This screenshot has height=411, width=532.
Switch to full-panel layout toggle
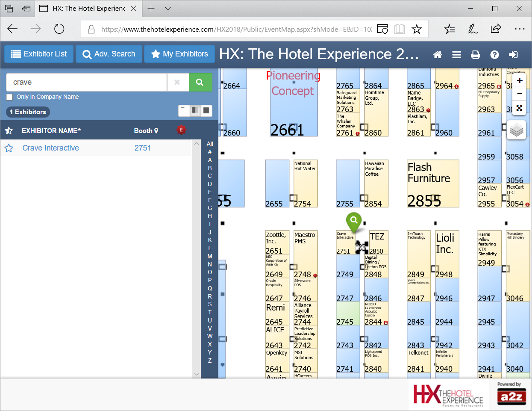(x=206, y=110)
